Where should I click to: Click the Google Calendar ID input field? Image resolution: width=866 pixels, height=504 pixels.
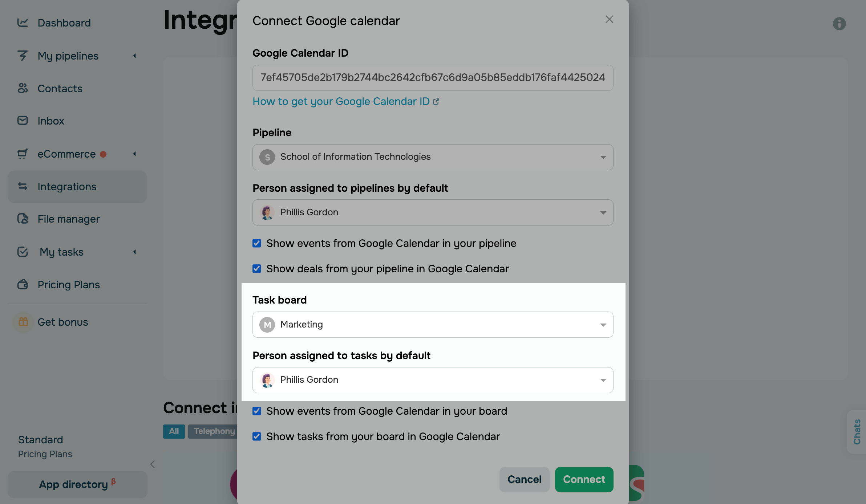[433, 78]
